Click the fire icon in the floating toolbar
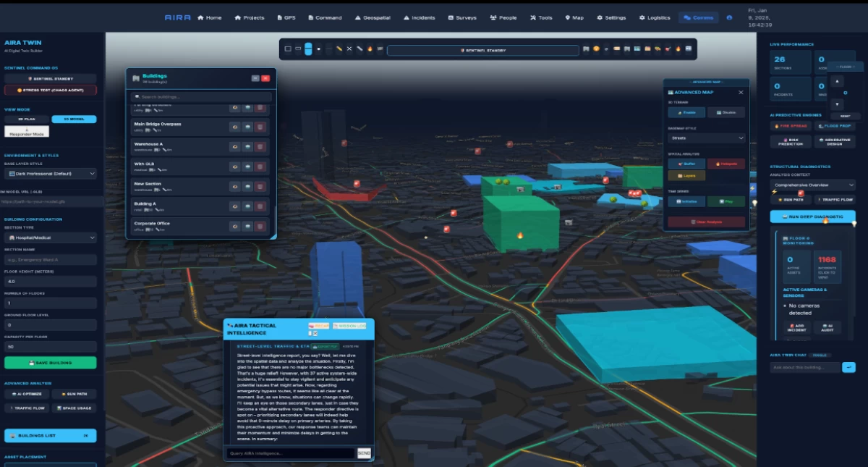The image size is (868, 467). coord(369,49)
